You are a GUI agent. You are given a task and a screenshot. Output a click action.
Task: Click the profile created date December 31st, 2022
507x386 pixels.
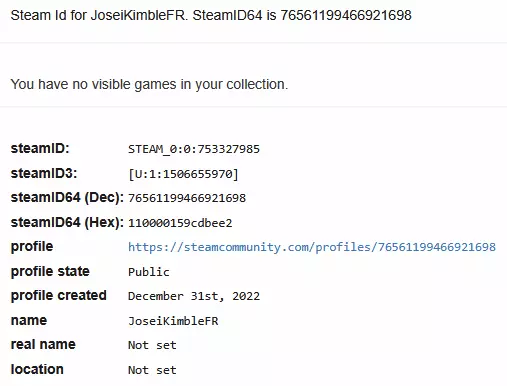pyautogui.click(x=194, y=296)
